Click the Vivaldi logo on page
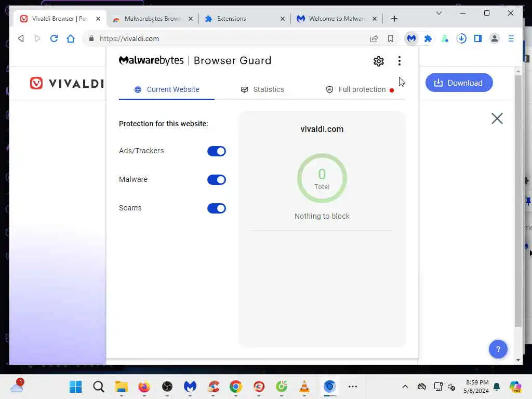The height and width of the screenshot is (399, 532). point(67,83)
